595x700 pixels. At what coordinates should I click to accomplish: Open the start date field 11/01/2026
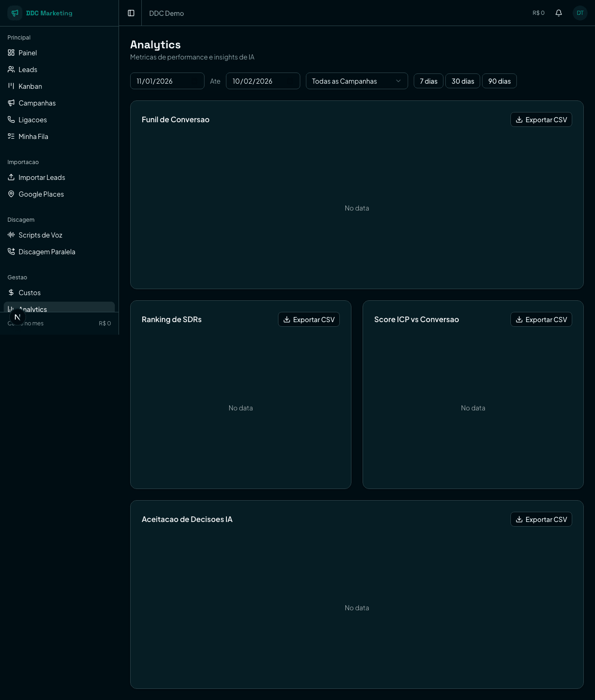point(167,81)
